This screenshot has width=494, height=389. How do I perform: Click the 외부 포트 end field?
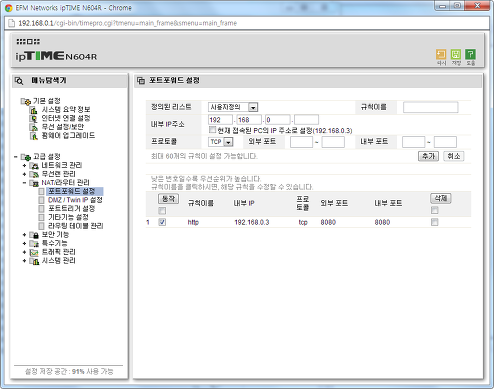pos(333,142)
